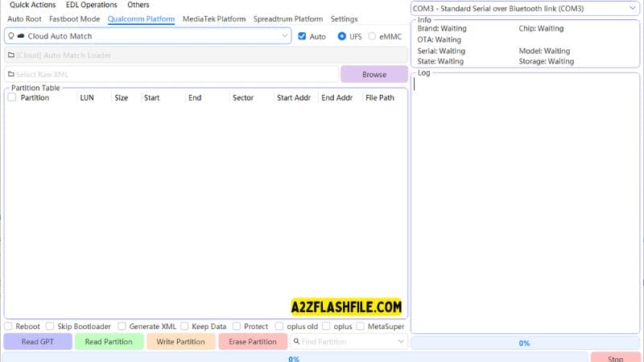The image size is (644, 362).
Task: Click the Start column header
Action: (151, 97)
